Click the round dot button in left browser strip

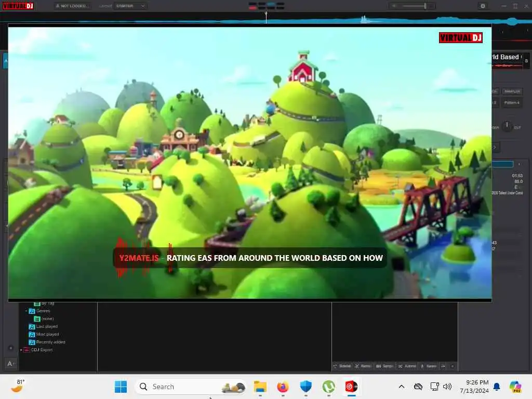pyautogui.click(x=10, y=348)
